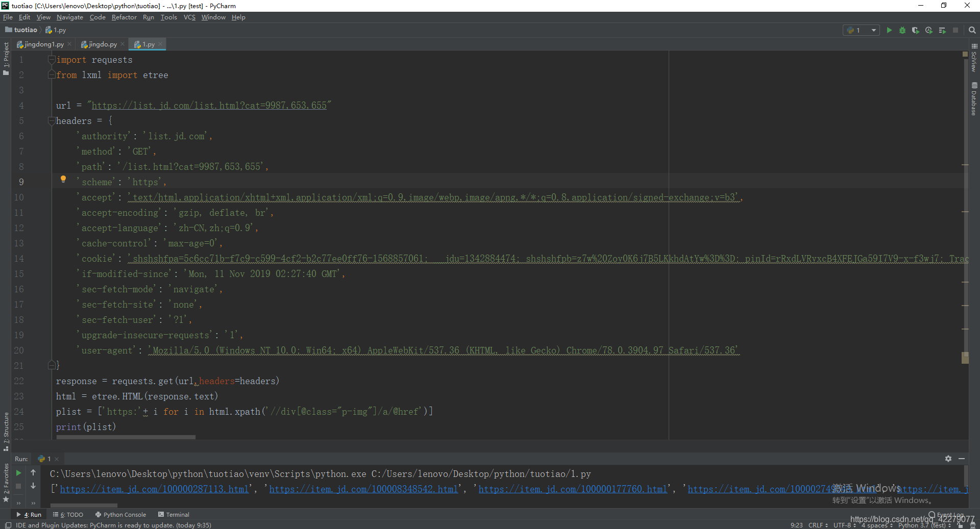
Task: Close the jingdo.py editor tab
Action: click(122, 44)
